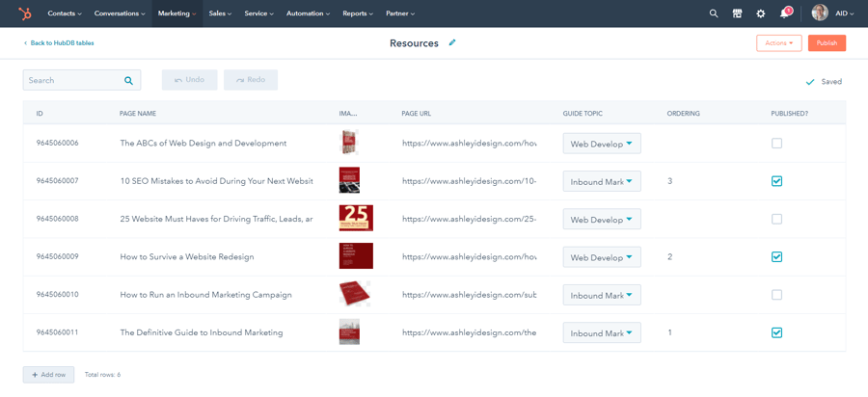Click the Ordering column header

[x=683, y=114]
